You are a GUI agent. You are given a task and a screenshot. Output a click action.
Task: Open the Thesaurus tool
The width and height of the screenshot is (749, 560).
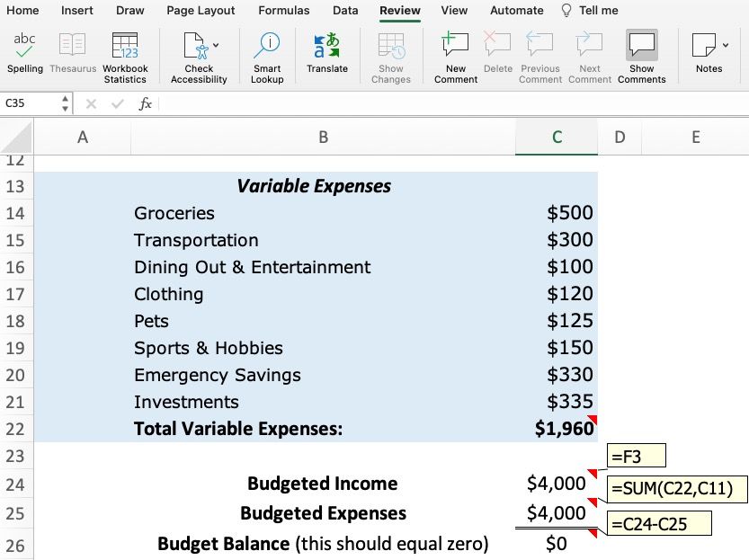[73, 52]
